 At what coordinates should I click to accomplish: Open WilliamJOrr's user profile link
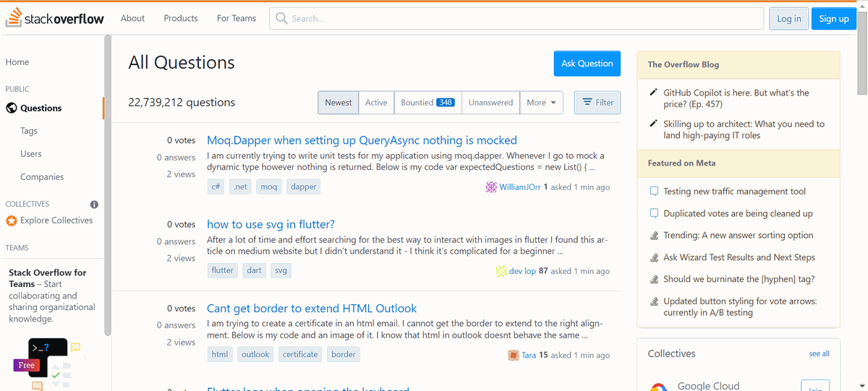tap(520, 187)
